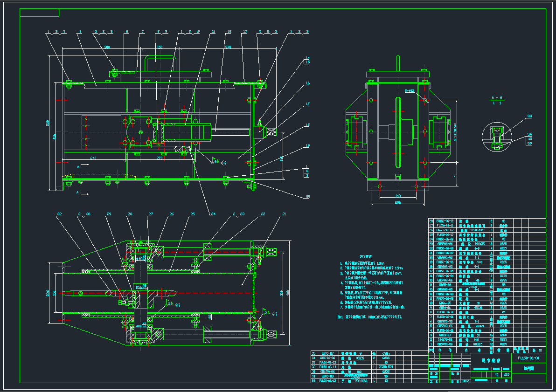556x392 pixels.
Task: Click callout number 32 above bottom view
Action: (x=60, y=214)
